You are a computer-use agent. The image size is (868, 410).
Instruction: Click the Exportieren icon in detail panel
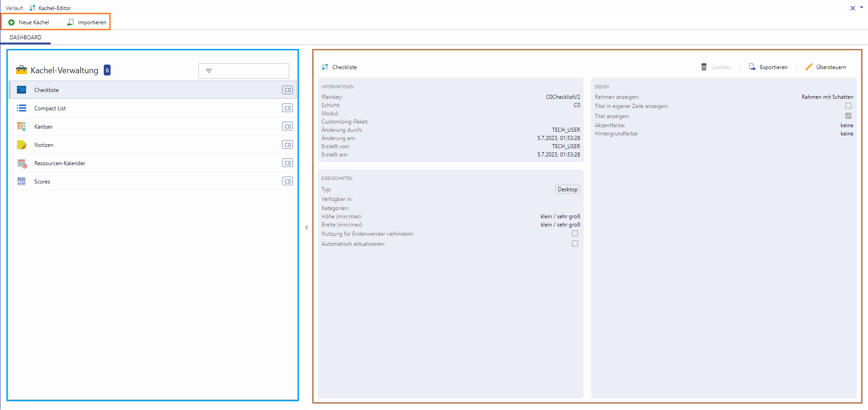pyautogui.click(x=752, y=67)
